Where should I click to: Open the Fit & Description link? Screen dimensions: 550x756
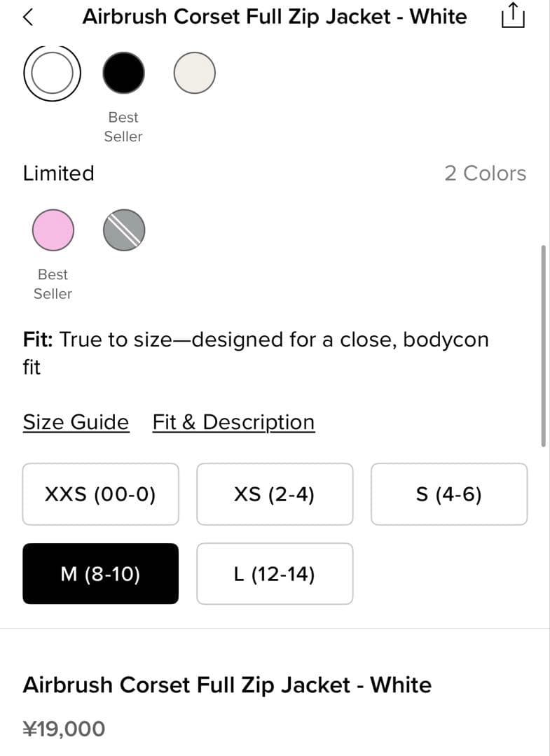[x=233, y=422]
